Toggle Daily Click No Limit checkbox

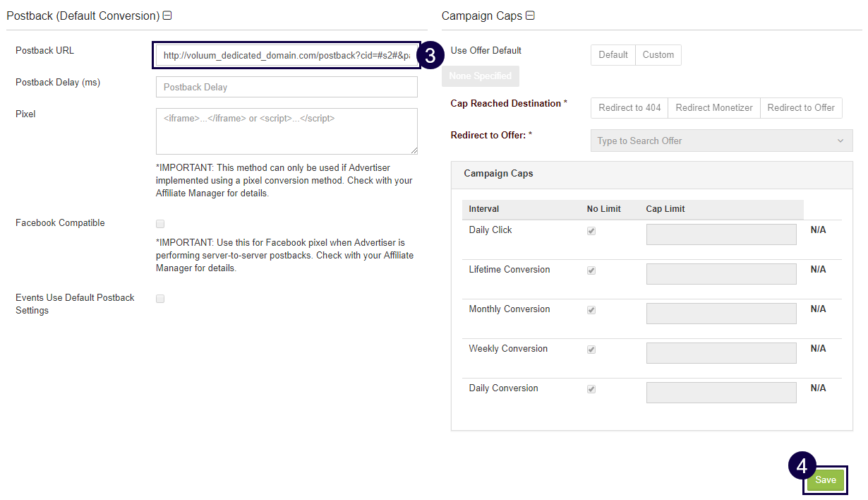[x=591, y=231]
